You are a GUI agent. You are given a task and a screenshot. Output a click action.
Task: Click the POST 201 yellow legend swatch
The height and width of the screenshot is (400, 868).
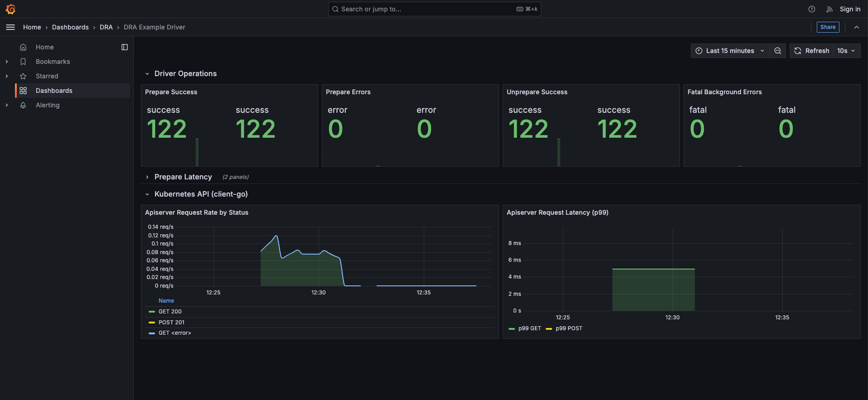coord(152,323)
